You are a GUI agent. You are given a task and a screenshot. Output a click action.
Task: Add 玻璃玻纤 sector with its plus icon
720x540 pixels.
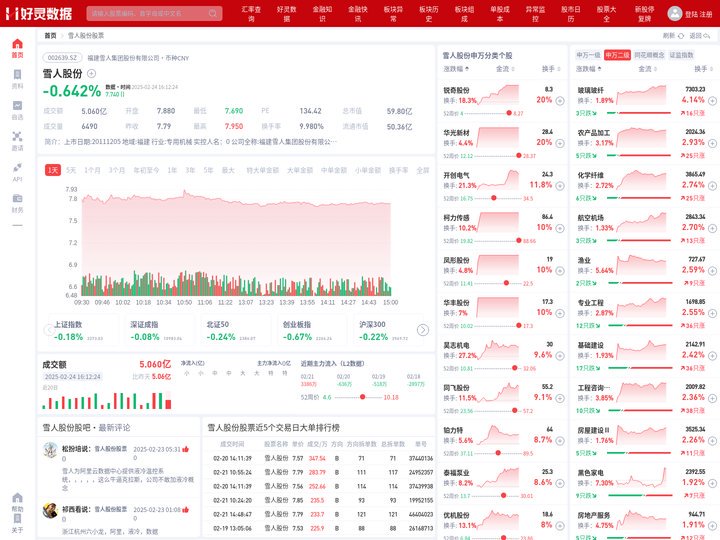point(712,101)
